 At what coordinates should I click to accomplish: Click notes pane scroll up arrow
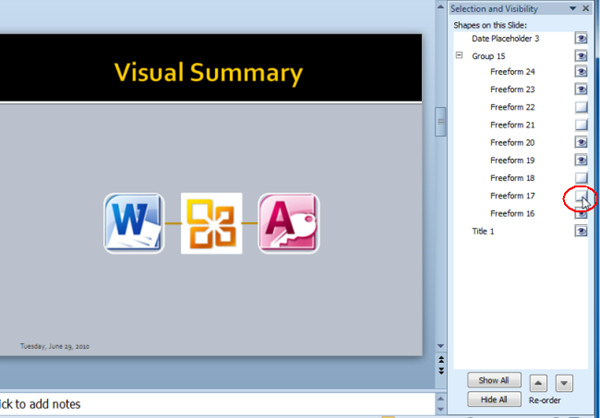click(x=440, y=398)
